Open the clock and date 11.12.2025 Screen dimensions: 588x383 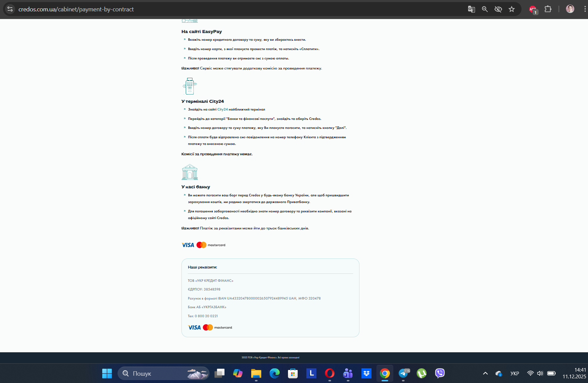(x=574, y=373)
